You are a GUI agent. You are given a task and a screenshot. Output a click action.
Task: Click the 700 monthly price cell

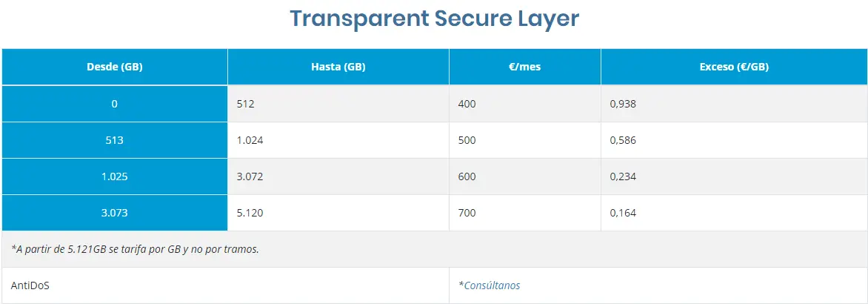[467, 213]
